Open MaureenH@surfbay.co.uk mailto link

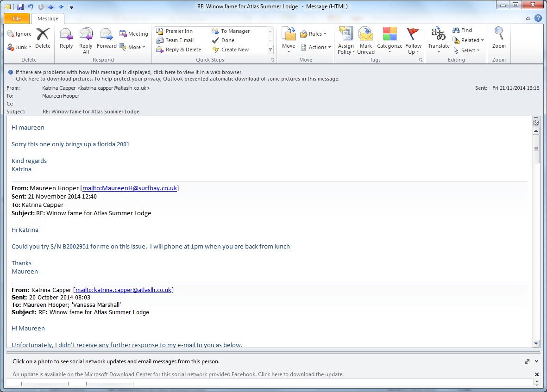tap(130, 188)
